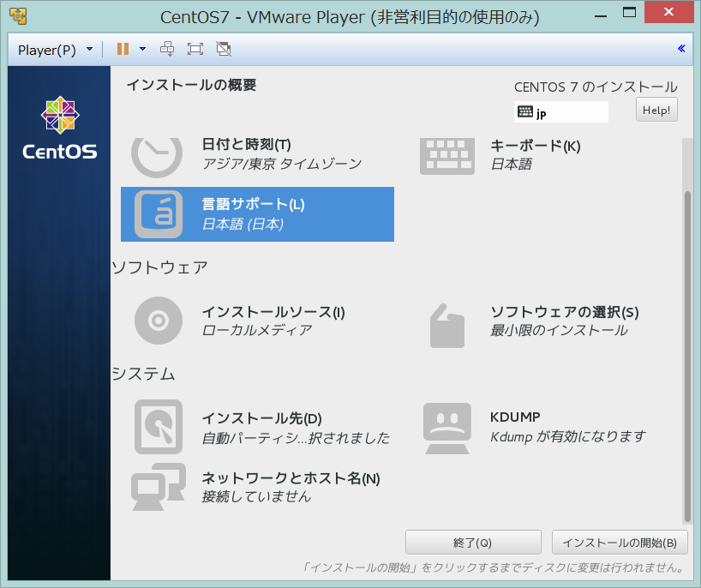This screenshot has width=701, height=588.
Task: Click the KDUMP sad face icon
Action: [447, 429]
